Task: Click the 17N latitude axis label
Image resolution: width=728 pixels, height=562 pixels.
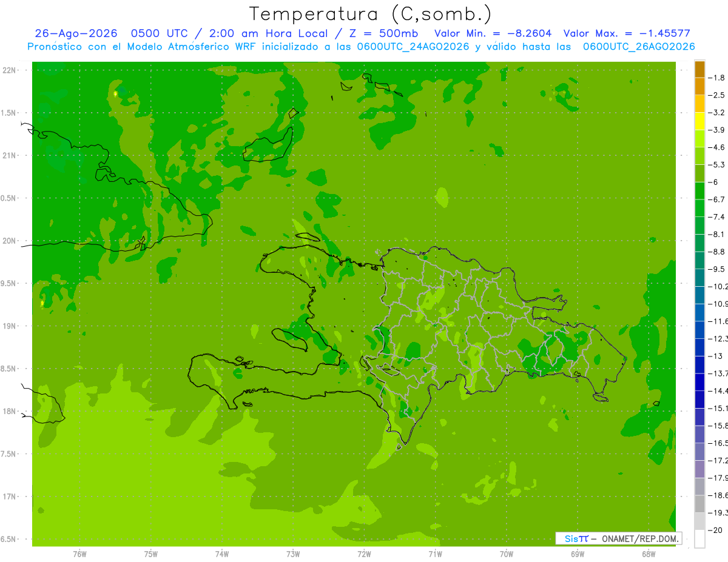Action: 9,497
